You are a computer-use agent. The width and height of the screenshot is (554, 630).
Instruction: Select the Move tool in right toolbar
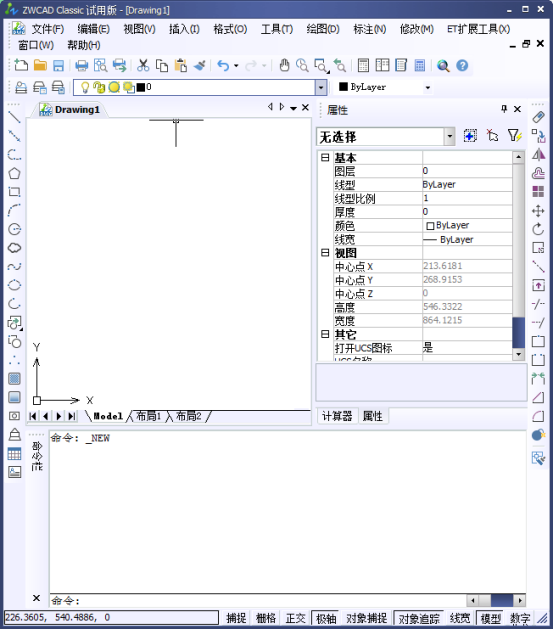(x=538, y=211)
